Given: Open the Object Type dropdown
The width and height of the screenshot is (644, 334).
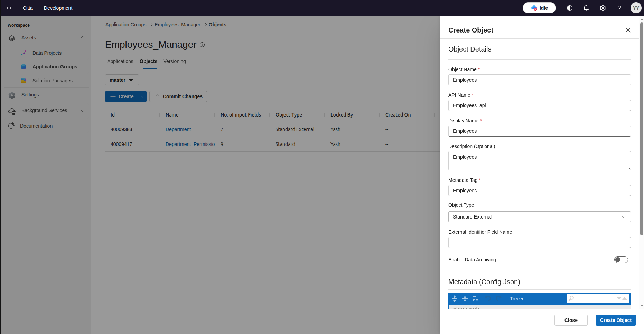Looking at the screenshot, I should (539, 217).
